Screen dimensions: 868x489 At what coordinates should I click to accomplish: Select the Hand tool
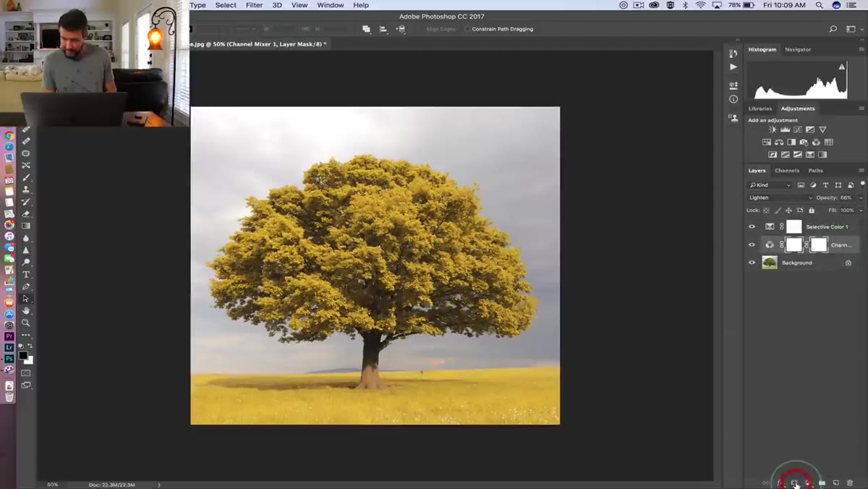pyautogui.click(x=26, y=310)
